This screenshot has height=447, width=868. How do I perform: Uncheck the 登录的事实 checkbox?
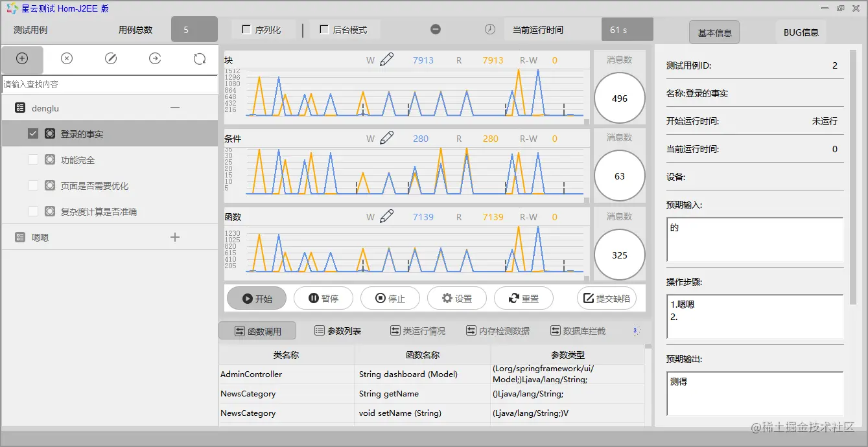click(x=33, y=134)
